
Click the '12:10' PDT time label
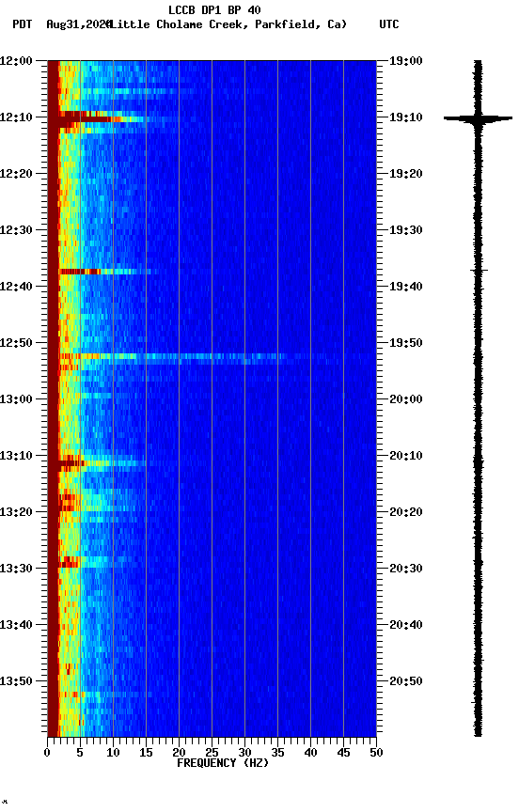(x=16, y=117)
